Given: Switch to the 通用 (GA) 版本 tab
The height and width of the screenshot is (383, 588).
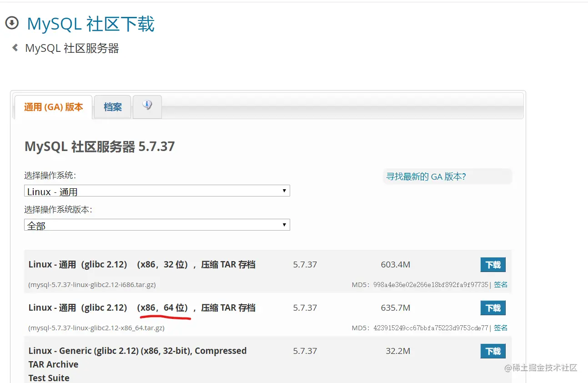Looking at the screenshot, I should 53,107.
